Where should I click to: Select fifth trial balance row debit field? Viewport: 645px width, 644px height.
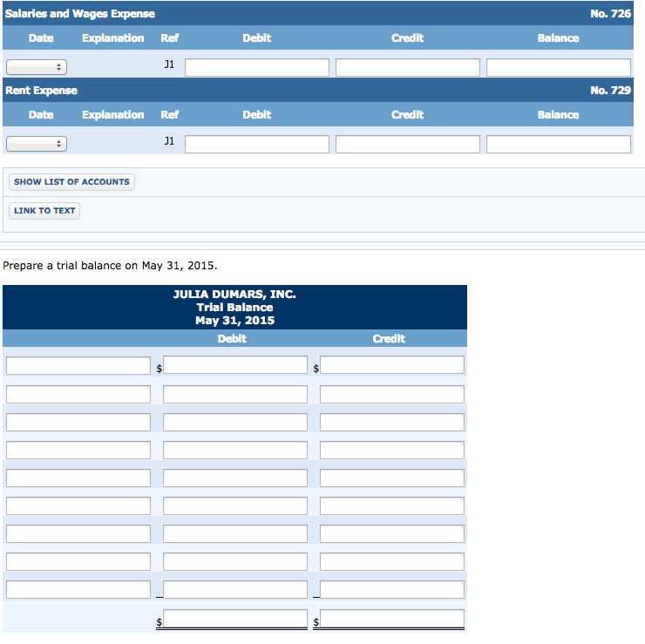[235, 478]
